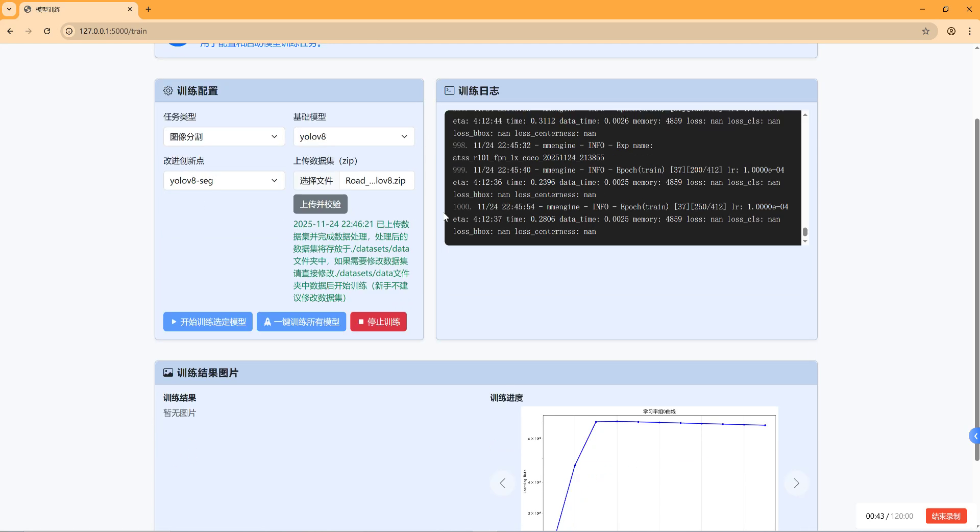
Task: Click the address bar URL field
Action: (x=500, y=31)
